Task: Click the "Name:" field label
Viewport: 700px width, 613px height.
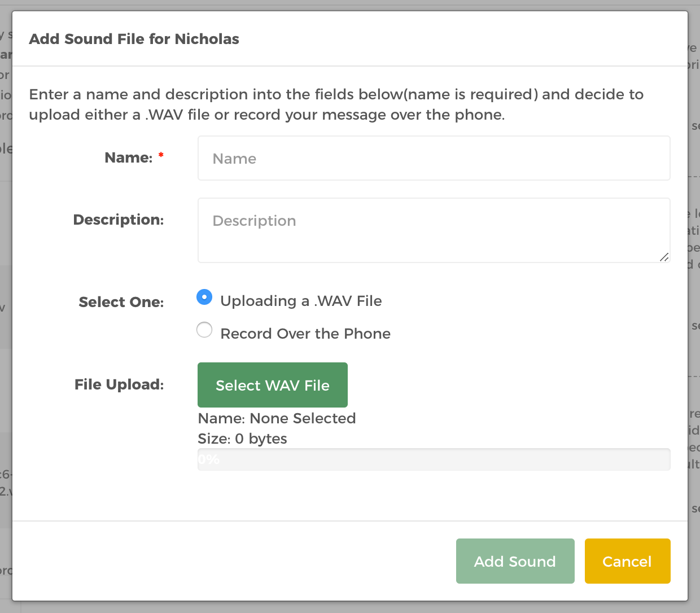Action: (x=129, y=157)
